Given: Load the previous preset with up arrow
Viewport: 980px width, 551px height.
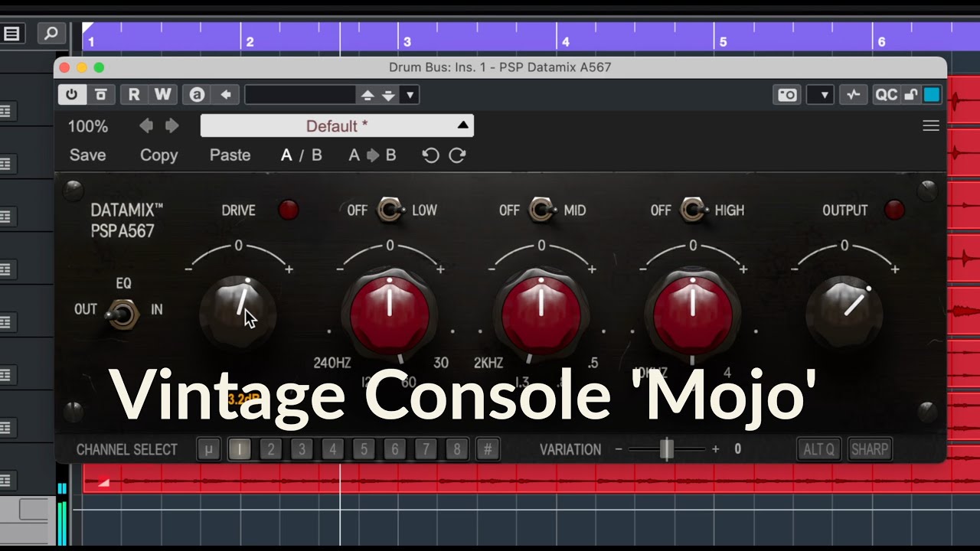Looking at the screenshot, I should coord(367,95).
